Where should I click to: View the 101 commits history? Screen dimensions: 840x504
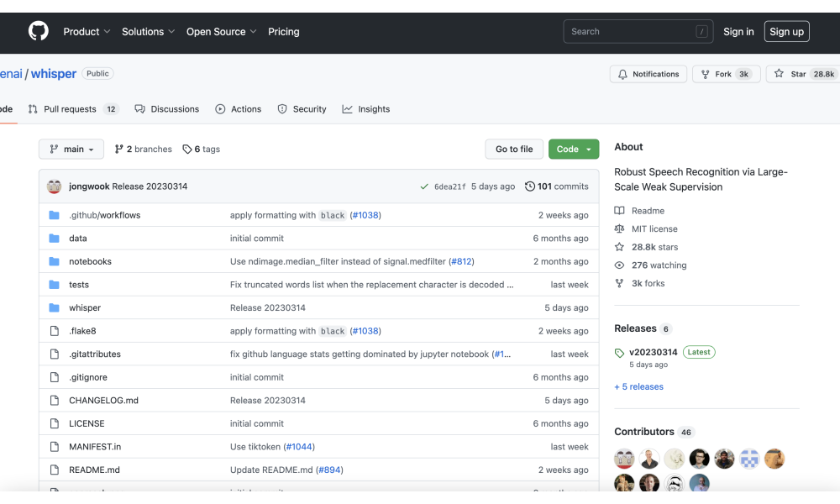click(557, 186)
